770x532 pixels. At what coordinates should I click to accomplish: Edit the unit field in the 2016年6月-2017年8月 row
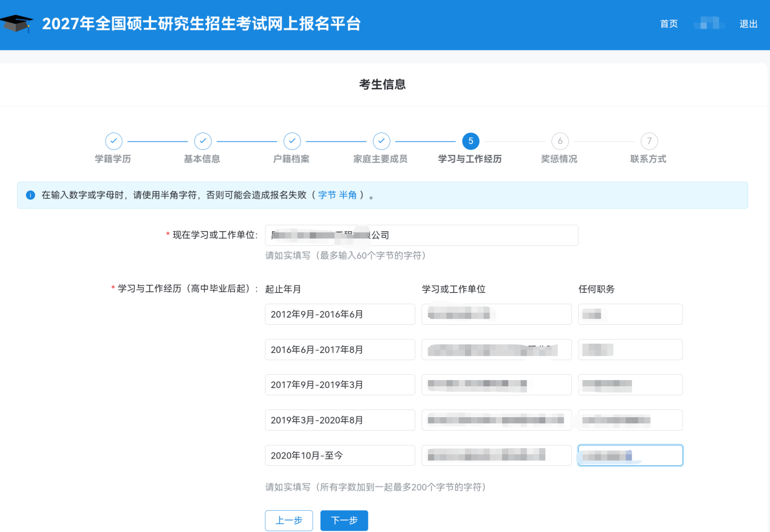click(x=497, y=350)
